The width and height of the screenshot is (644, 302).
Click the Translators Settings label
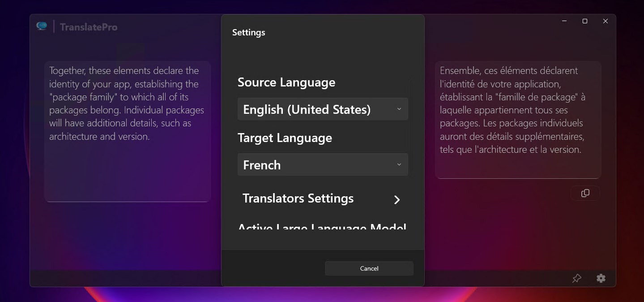pyautogui.click(x=298, y=198)
